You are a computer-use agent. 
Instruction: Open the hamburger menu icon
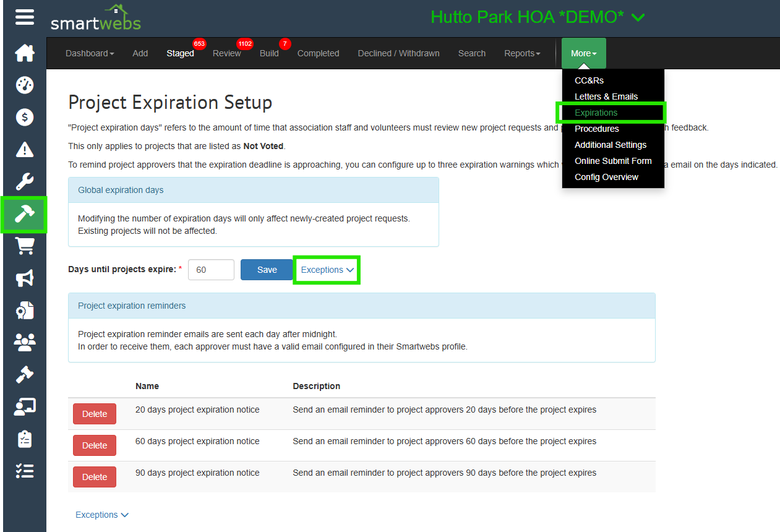pyautogui.click(x=25, y=17)
